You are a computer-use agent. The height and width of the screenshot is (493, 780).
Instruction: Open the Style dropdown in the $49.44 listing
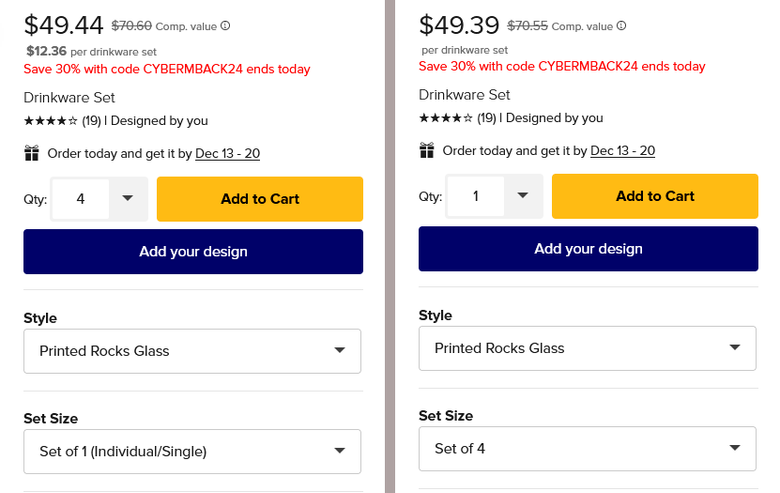(x=192, y=351)
